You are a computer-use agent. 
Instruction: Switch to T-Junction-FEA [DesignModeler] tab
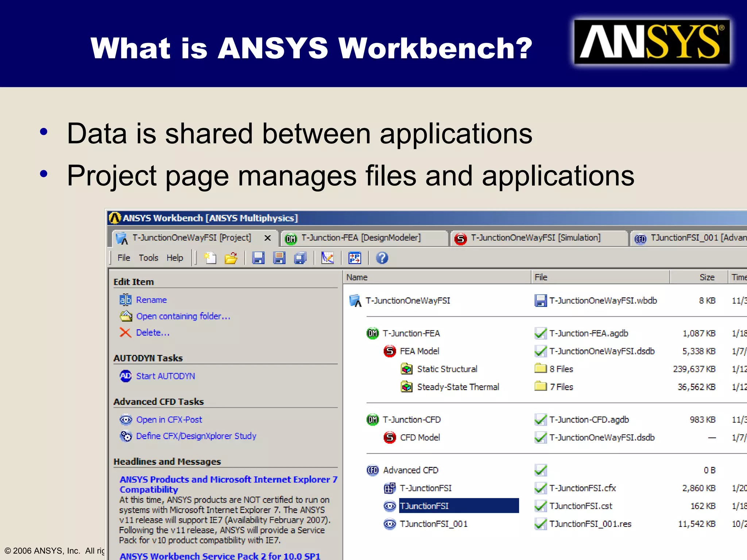[x=365, y=238]
